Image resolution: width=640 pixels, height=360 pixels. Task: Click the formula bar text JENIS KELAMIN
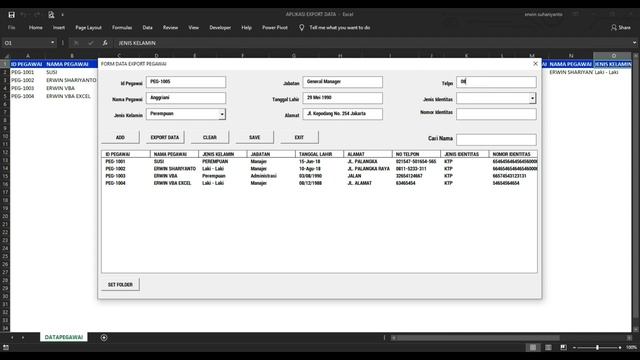click(137, 43)
